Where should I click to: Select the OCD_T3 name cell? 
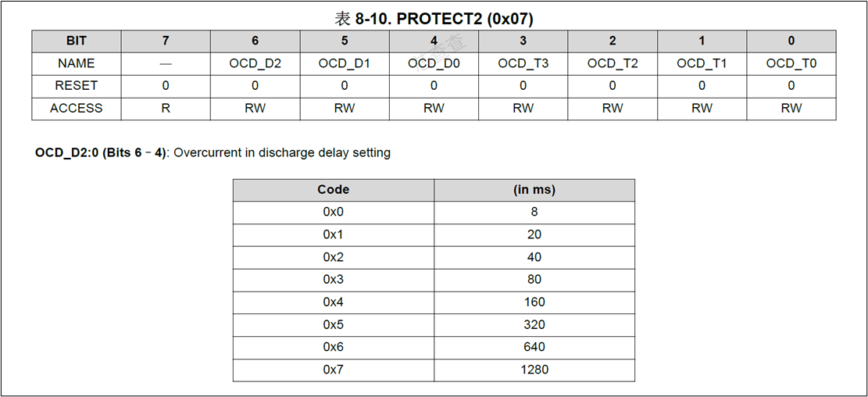pos(523,63)
